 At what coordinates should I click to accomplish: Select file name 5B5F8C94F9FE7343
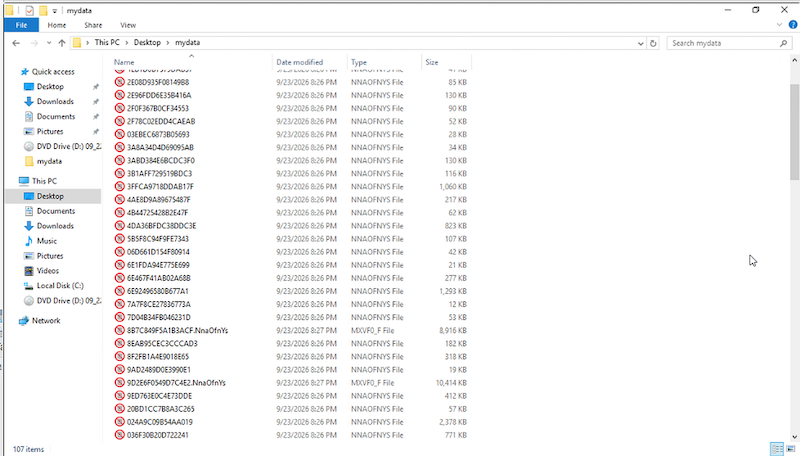click(158, 239)
